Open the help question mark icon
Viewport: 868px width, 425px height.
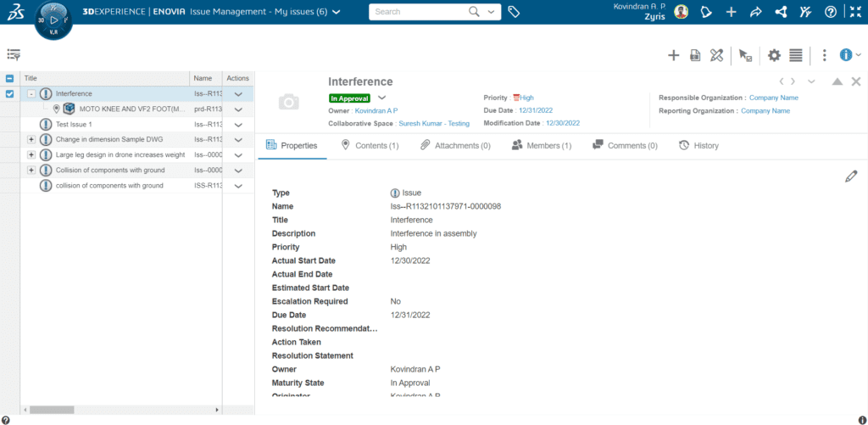[831, 12]
